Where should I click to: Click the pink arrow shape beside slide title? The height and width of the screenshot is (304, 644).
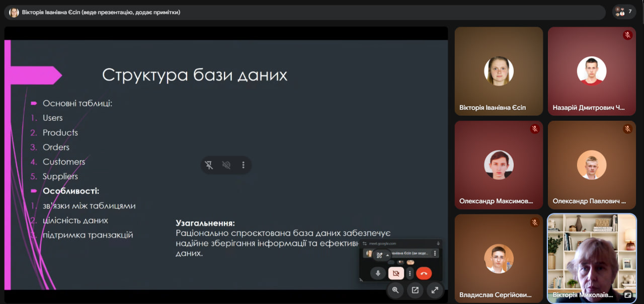click(x=36, y=75)
